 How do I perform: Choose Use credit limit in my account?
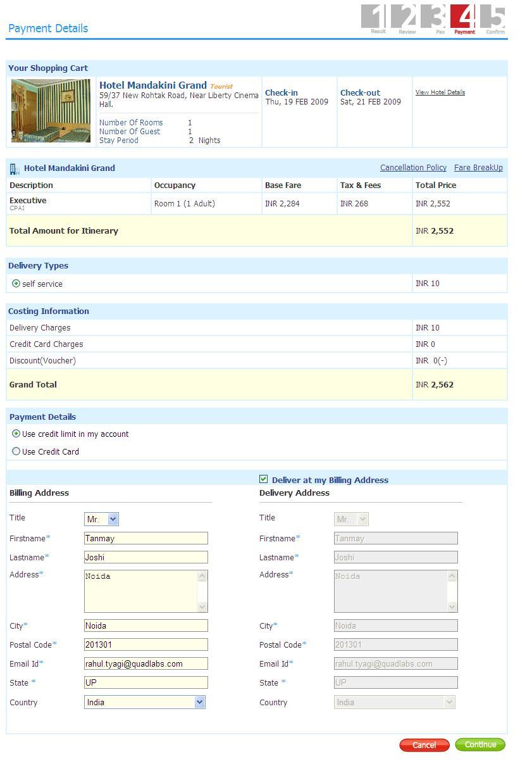(16, 434)
